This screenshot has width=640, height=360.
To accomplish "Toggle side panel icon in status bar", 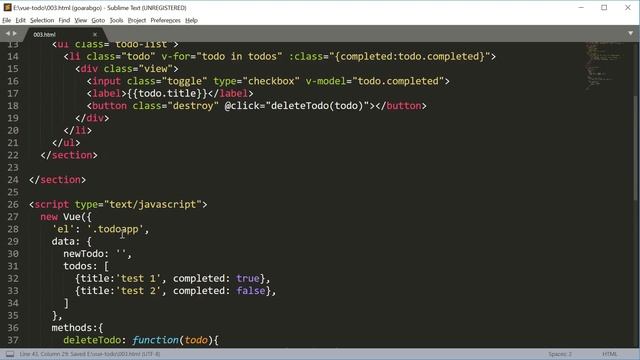I will (10, 354).
